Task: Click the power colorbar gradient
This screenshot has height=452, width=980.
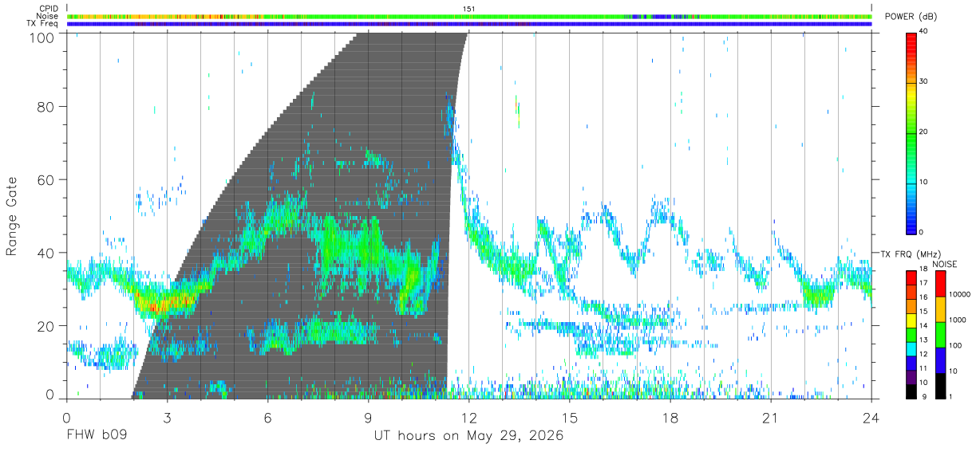Action: [x=911, y=132]
